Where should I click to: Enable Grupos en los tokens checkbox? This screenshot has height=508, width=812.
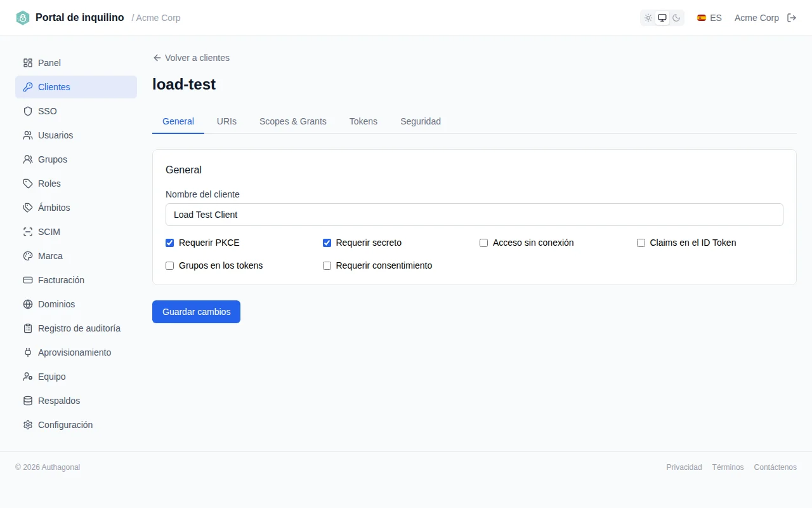tap(170, 265)
